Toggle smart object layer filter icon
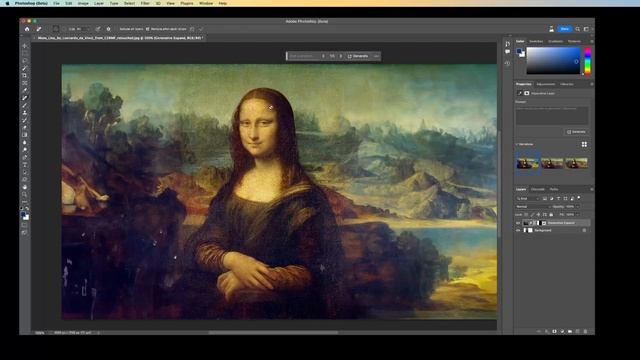 (x=572, y=198)
